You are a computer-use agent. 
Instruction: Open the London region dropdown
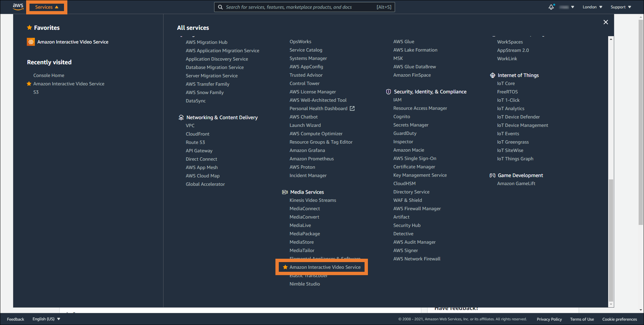tap(592, 7)
